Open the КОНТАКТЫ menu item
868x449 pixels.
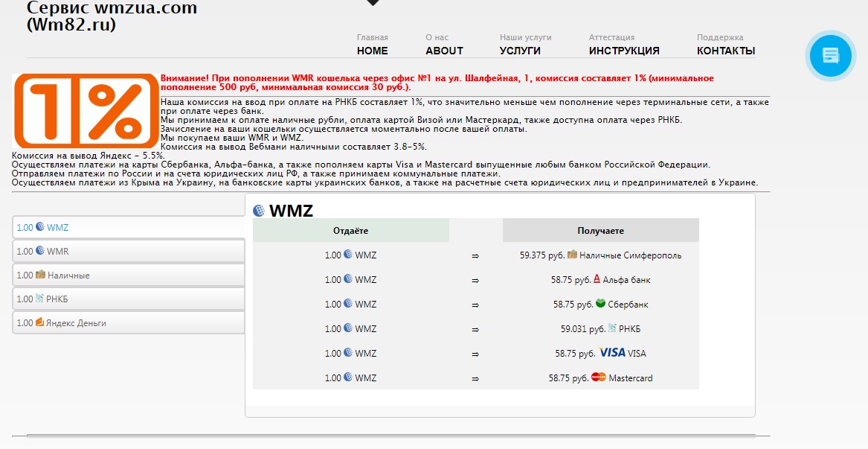(726, 51)
